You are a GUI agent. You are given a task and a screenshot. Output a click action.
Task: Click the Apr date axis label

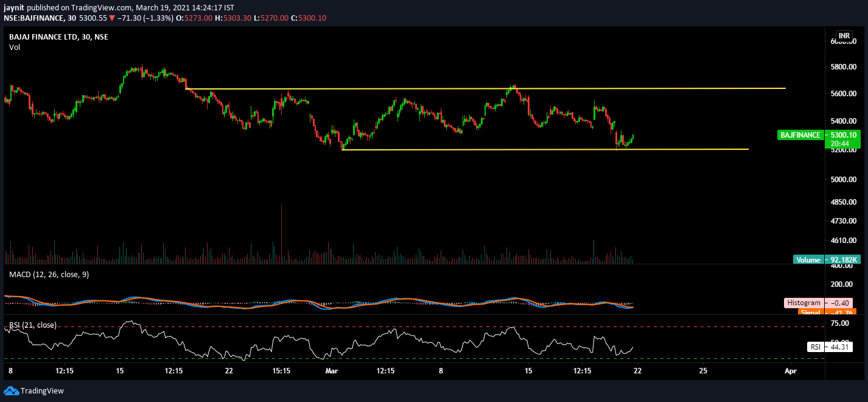click(790, 370)
